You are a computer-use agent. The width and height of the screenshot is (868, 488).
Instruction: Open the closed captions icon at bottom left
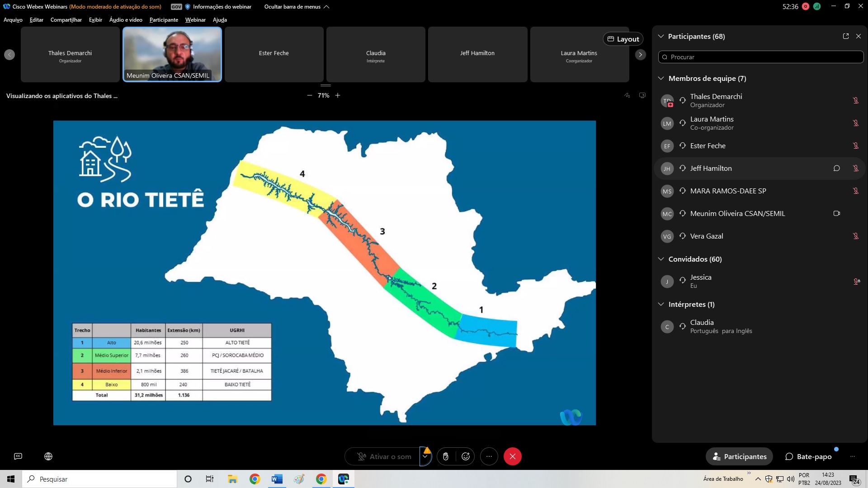tap(18, 456)
